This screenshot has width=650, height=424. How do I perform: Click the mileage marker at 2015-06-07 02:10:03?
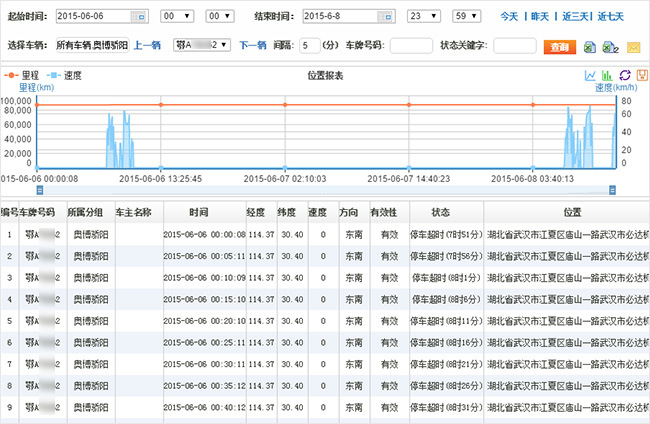click(285, 105)
